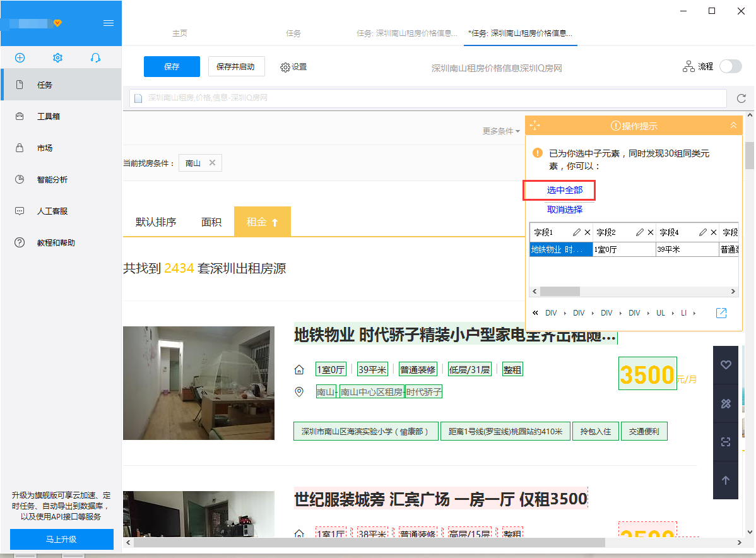Remove the 南山 filter tag

212,162
